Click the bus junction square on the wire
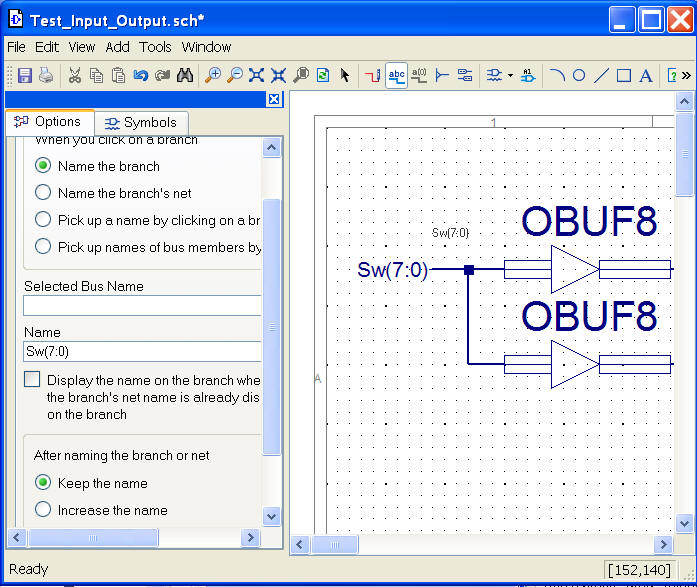The image size is (697, 587). pos(469,270)
